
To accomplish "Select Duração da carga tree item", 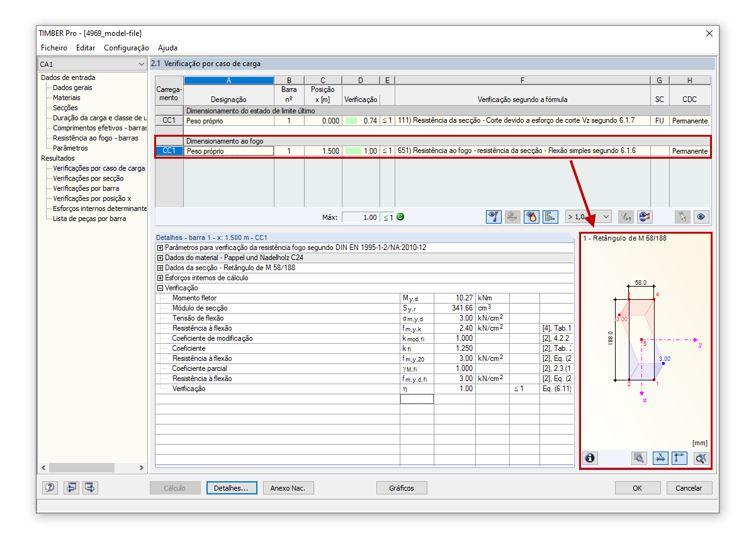I will point(99,118).
